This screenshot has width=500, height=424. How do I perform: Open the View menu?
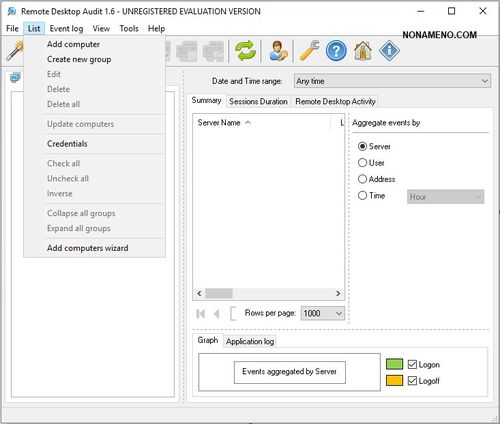pos(101,28)
